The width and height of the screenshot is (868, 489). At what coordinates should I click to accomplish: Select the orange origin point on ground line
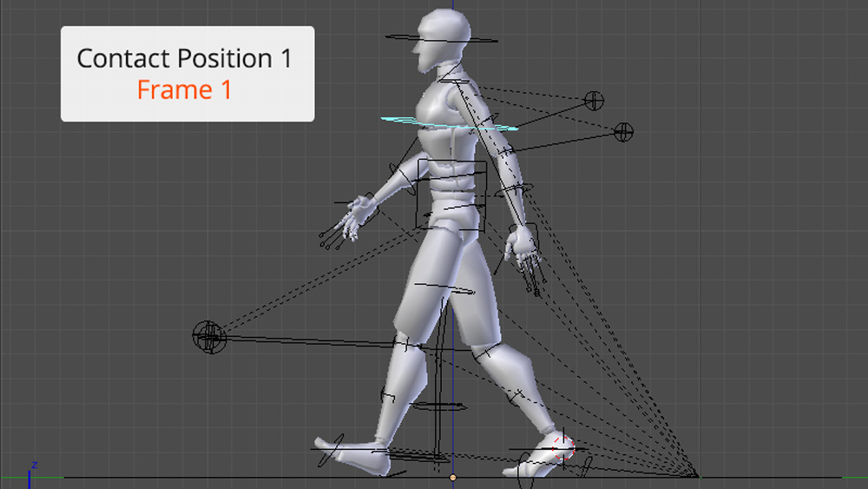[x=452, y=478]
